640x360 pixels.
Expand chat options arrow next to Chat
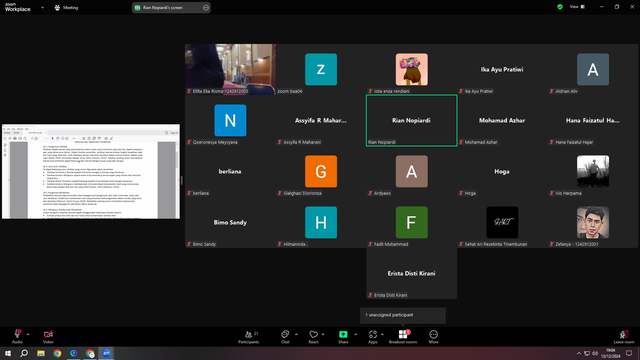coord(296,334)
